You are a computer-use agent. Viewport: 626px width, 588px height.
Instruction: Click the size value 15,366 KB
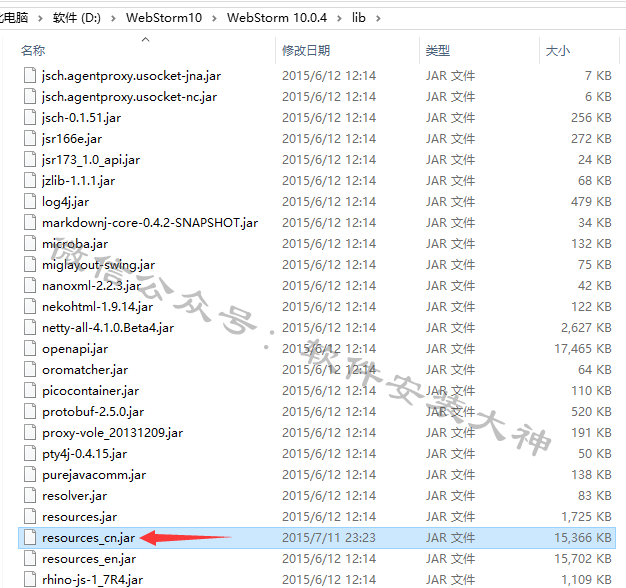click(x=583, y=538)
